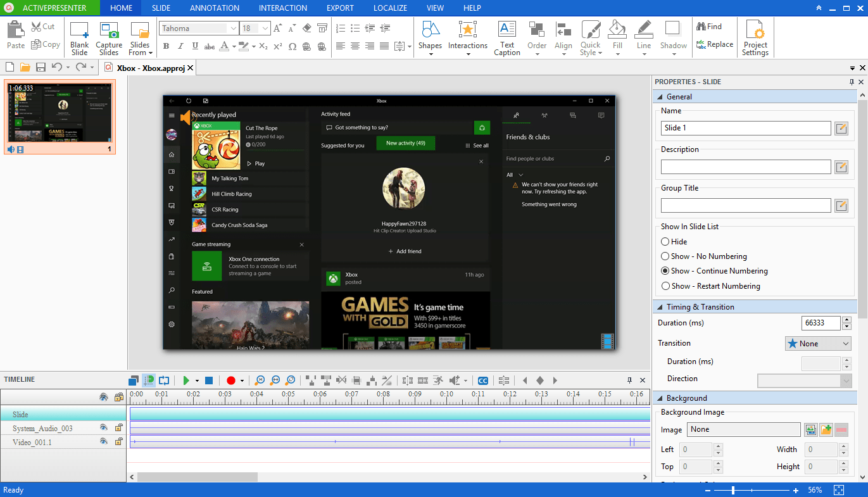The height and width of the screenshot is (497, 868).
Task: Select the Slide 1 thumbnail
Action: click(60, 117)
